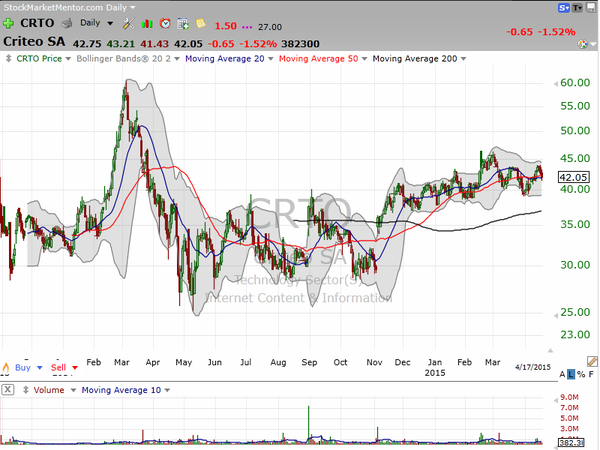The height and width of the screenshot is (450, 600).
Task: Click the blue S dropdown icon
Action: tap(564, 8)
